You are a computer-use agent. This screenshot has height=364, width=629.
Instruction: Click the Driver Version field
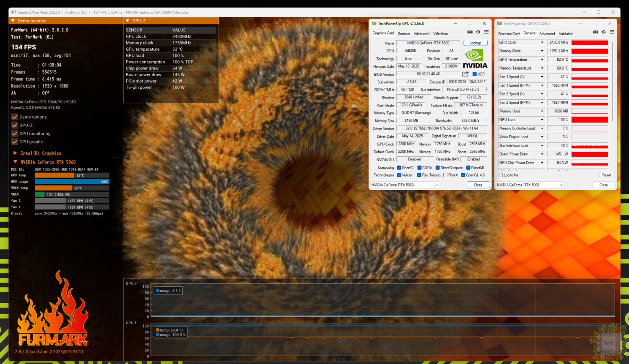(x=442, y=128)
